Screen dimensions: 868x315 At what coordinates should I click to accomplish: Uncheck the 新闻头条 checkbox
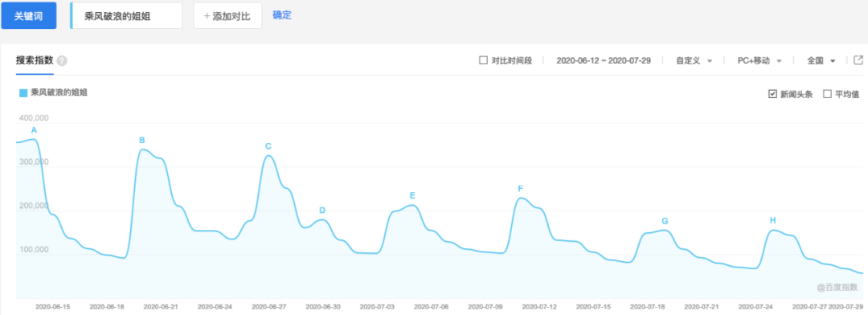coord(773,94)
